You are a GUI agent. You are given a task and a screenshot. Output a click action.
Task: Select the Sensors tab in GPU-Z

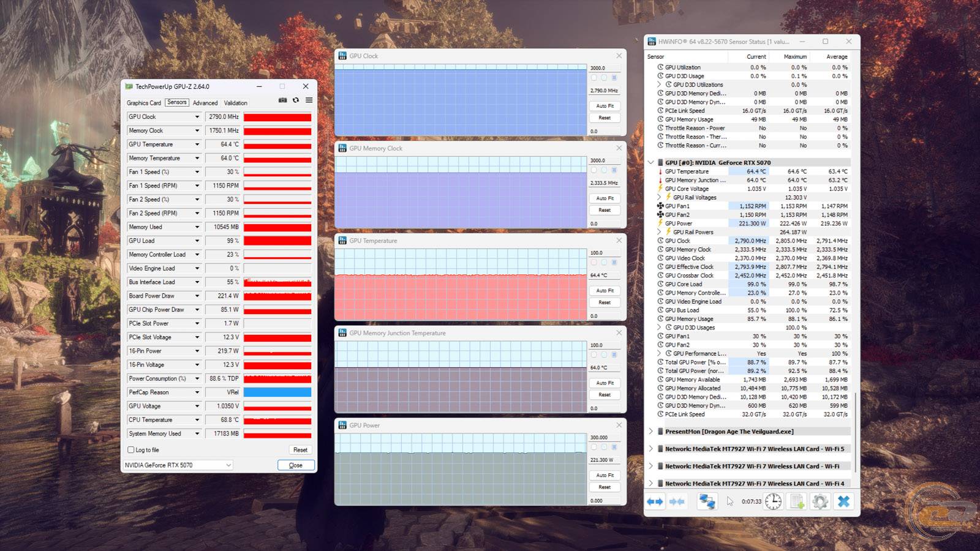pyautogui.click(x=177, y=102)
